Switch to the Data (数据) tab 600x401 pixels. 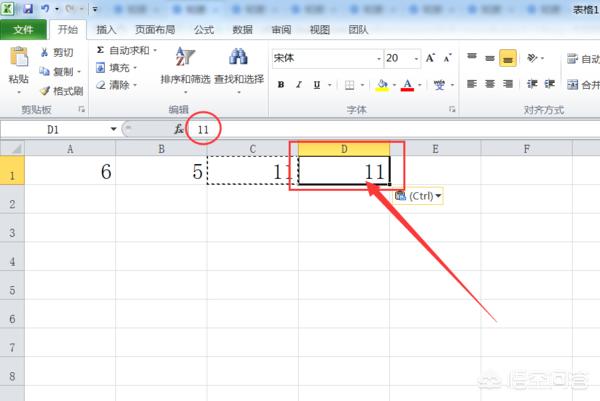[x=242, y=29]
